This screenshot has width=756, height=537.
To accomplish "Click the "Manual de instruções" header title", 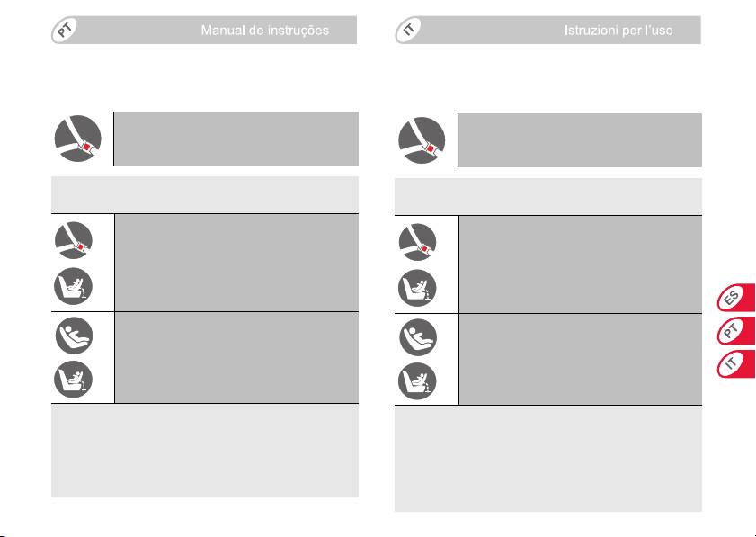I will click(263, 31).
